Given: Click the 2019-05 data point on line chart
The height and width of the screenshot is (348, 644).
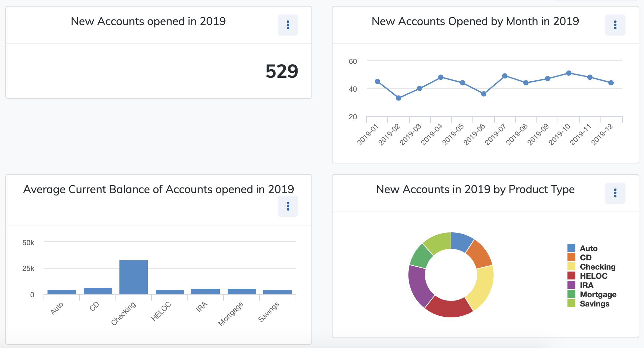Looking at the screenshot, I should (x=463, y=83).
